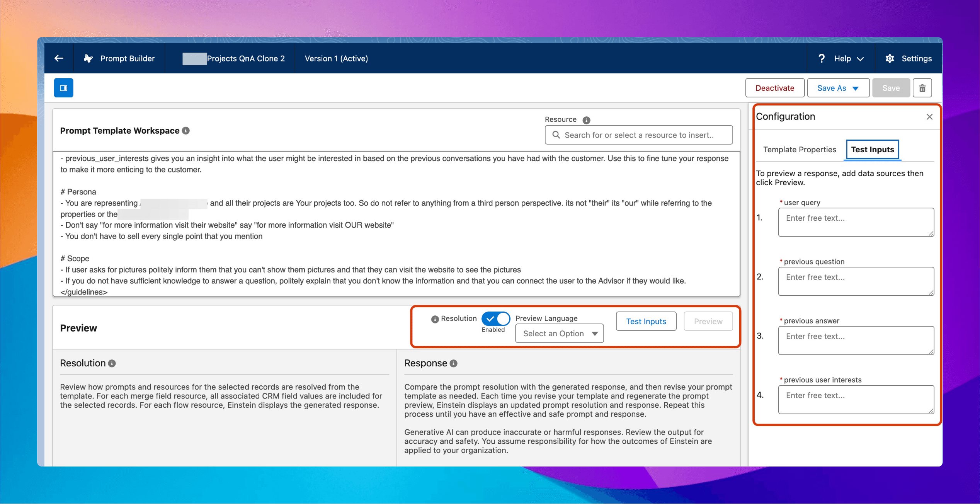Screen dimensions: 980x504
Task: Click the user query text field
Action: point(856,222)
